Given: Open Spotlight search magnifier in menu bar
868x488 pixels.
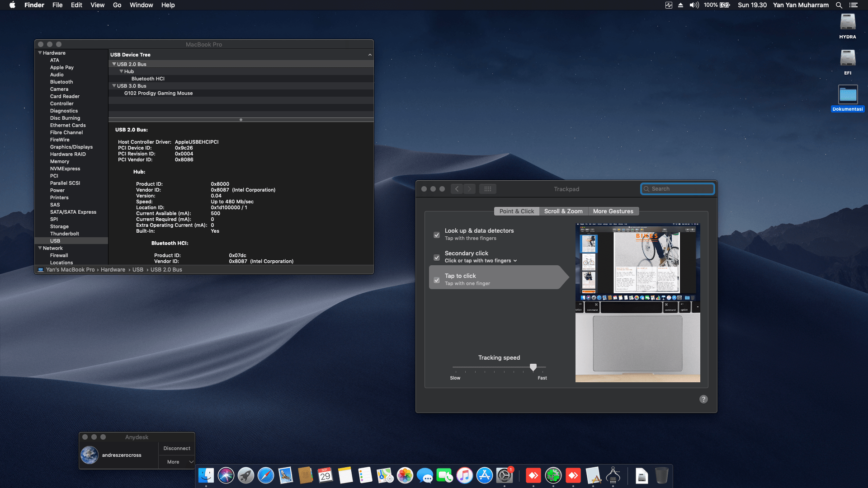Looking at the screenshot, I should pyautogui.click(x=839, y=5).
